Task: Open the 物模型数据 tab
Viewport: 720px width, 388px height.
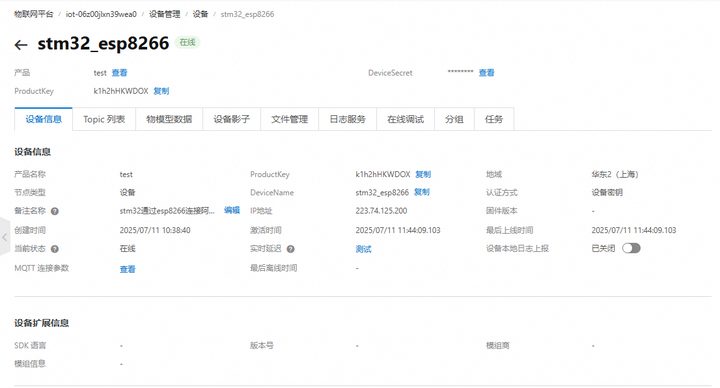Action: (169, 119)
